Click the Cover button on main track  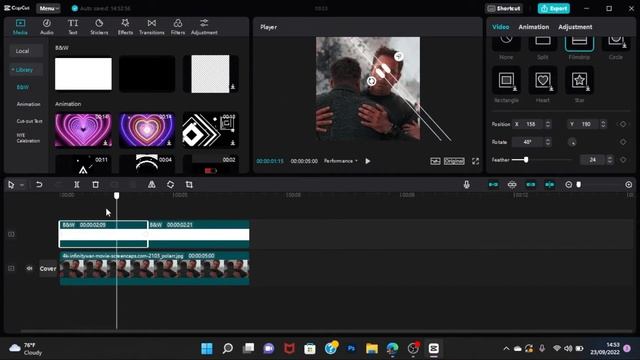(x=48, y=269)
